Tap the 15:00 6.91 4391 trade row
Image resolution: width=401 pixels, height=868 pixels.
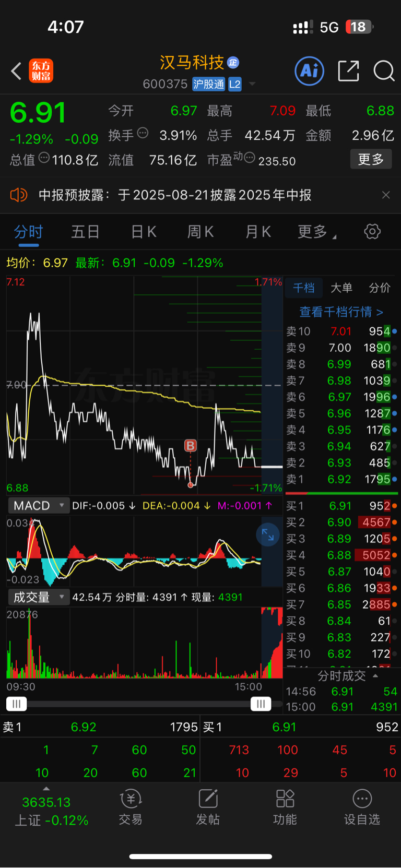click(x=341, y=707)
